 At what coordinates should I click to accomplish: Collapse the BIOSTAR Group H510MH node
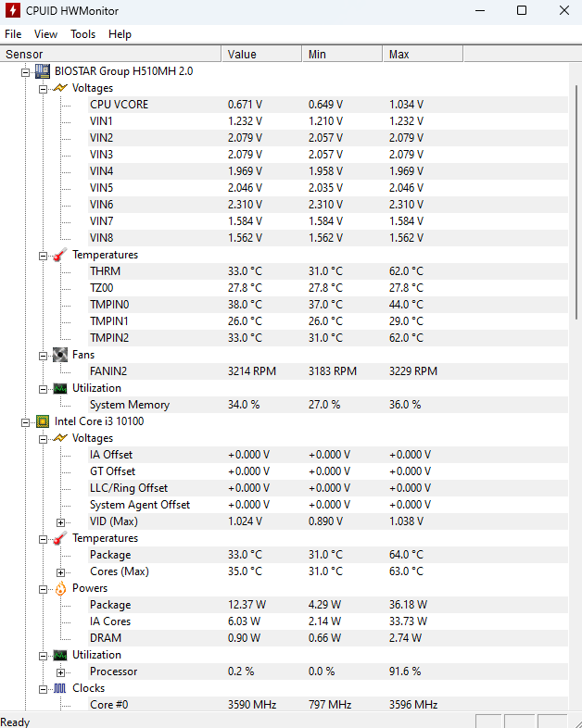(26, 72)
